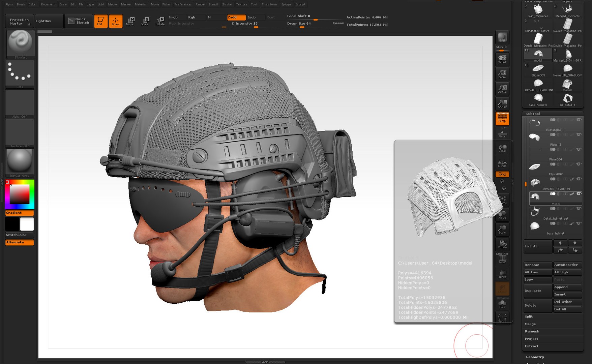Click the Xpose button
This screenshot has height=364, width=592.
pos(502,317)
